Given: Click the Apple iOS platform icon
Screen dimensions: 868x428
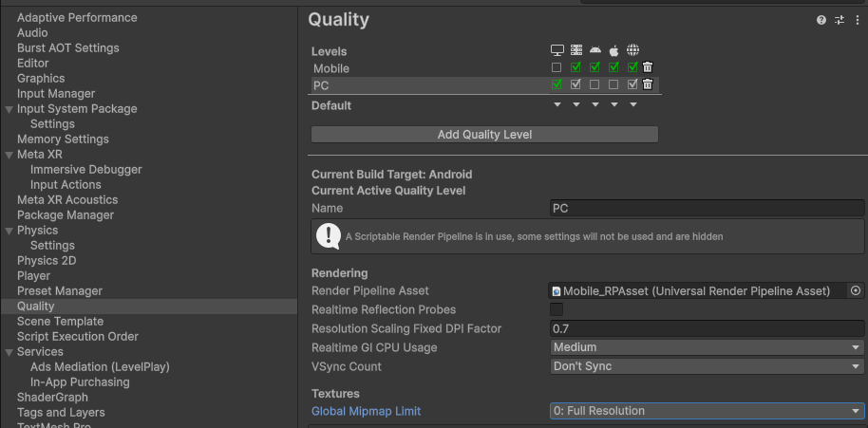Looking at the screenshot, I should pos(613,51).
